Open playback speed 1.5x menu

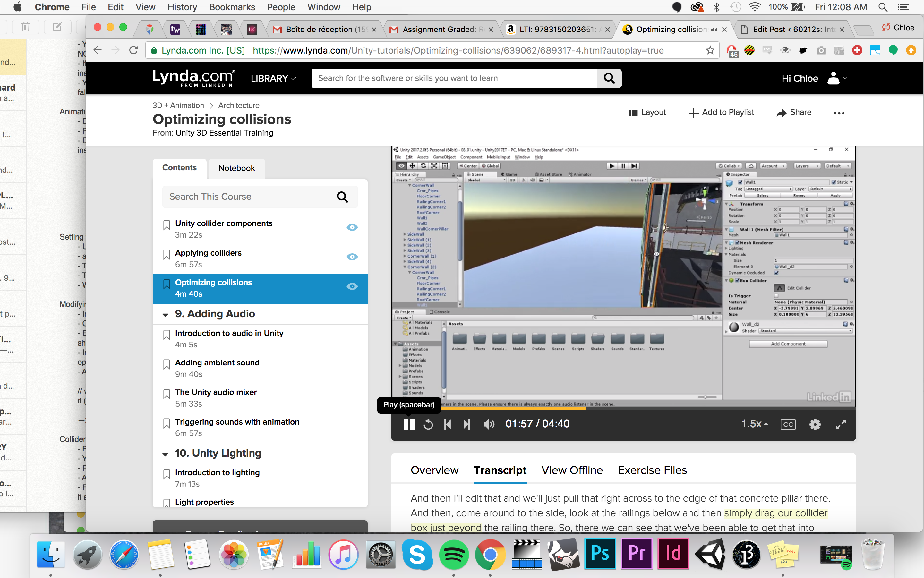coord(755,424)
